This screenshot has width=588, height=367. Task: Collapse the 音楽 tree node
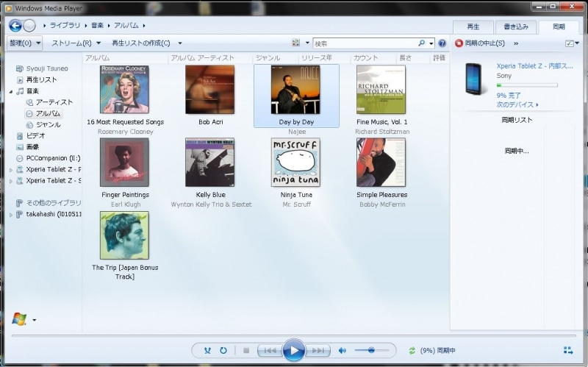click(x=11, y=91)
